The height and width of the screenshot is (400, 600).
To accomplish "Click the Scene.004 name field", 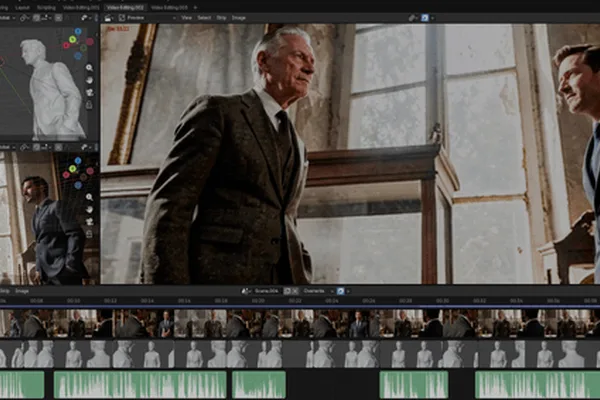I will [267, 291].
